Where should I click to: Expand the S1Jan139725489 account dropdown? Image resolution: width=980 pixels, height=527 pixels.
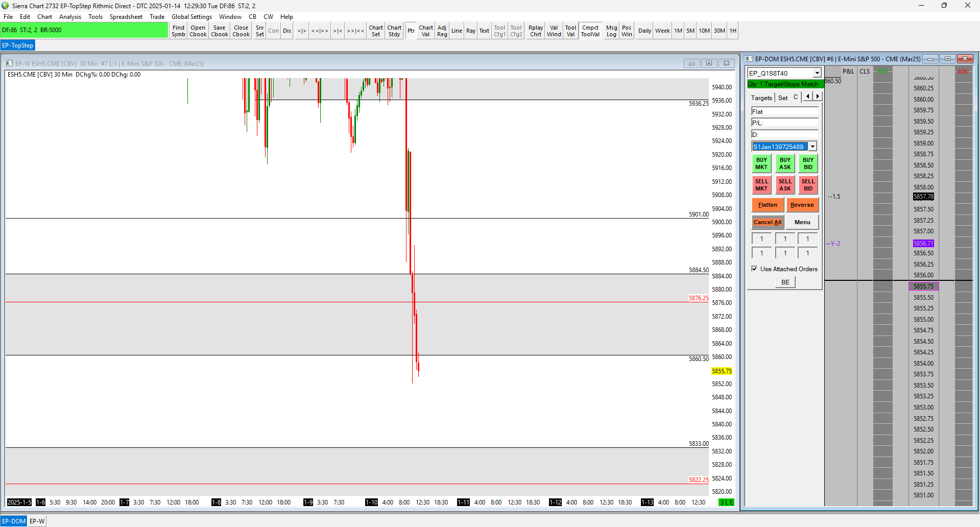point(812,147)
